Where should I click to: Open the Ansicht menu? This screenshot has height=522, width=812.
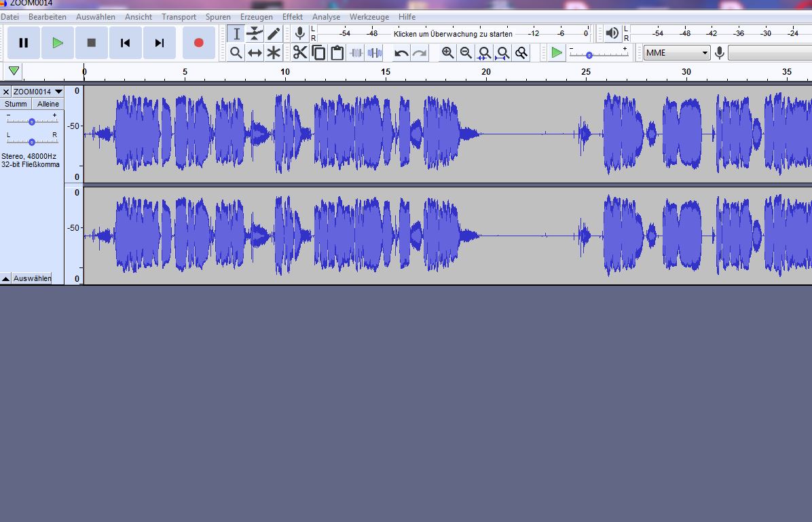pos(139,17)
